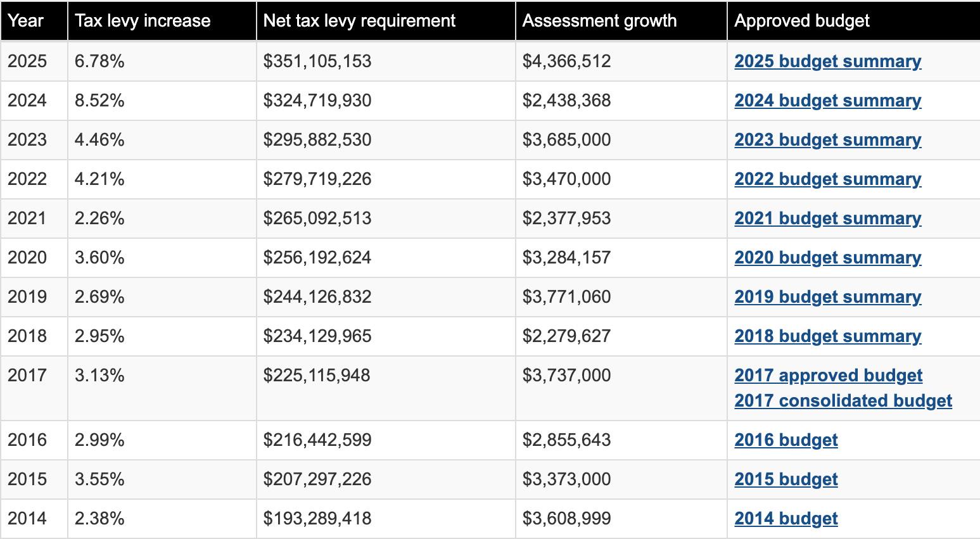Click the Approved budget column header
The height and width of the screenshot is (539, 980).
801,21
